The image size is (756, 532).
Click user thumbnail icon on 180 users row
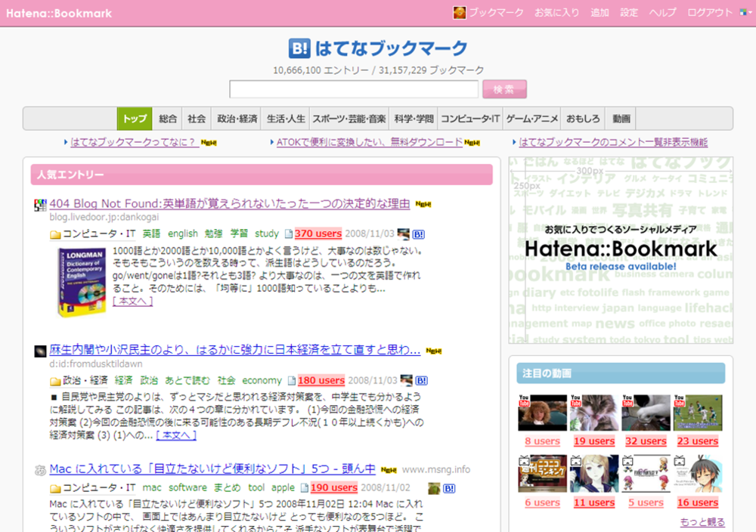coord(407,381)
